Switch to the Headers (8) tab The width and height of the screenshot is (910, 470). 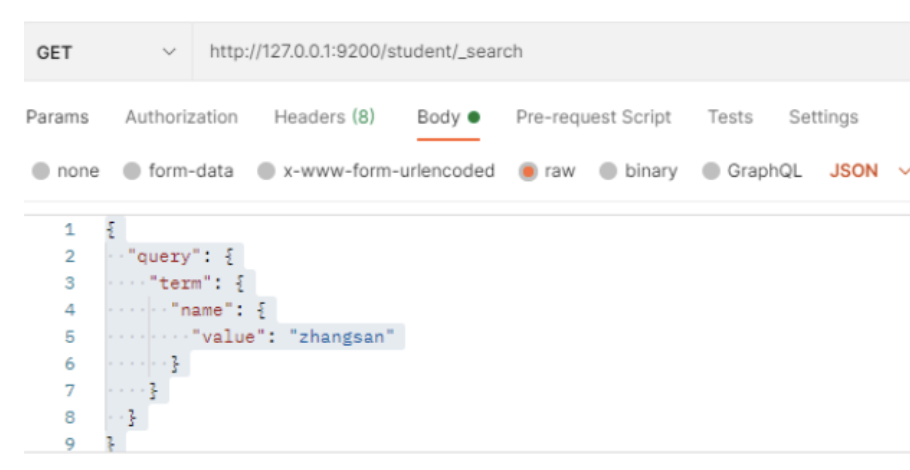tap(324, 117)
